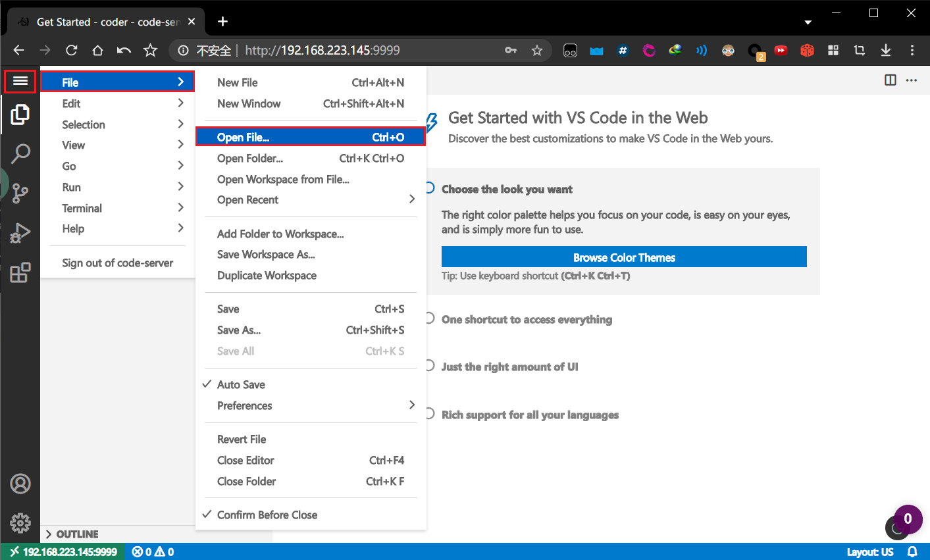Screen dimensions: 930x560
Task: Open the browser three-dot menu
Action: (x=912, y=50)
